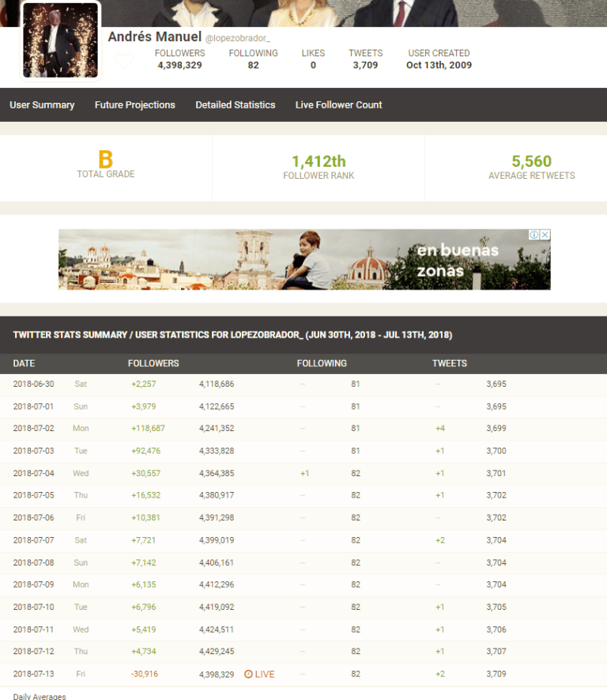607x700 pixels.
Task: Click the DATE column header
Action: click(24, 363)
